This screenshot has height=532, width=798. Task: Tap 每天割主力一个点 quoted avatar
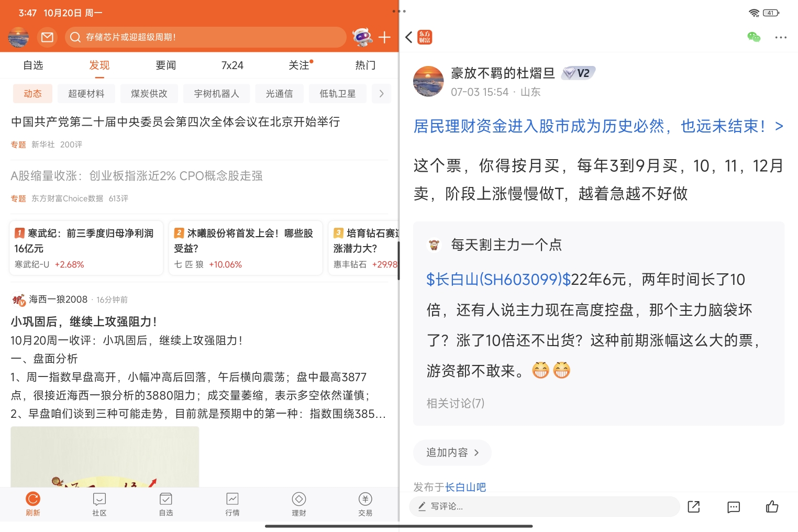click(434, 245)
